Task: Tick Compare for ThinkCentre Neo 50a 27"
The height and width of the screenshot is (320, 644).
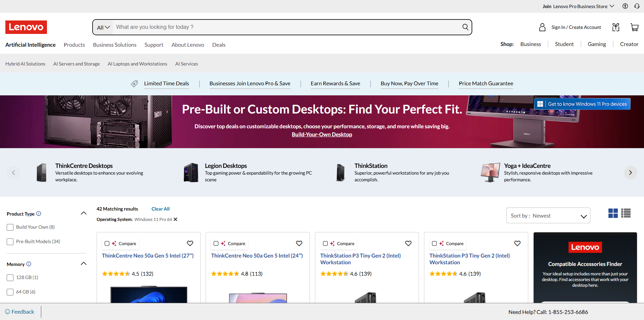Action: pos(107,243)
